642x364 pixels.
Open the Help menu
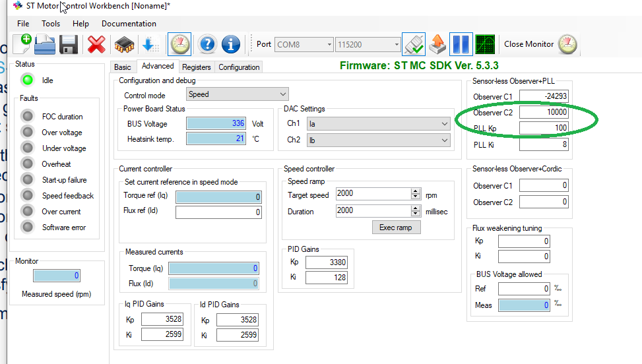point(80,24)
